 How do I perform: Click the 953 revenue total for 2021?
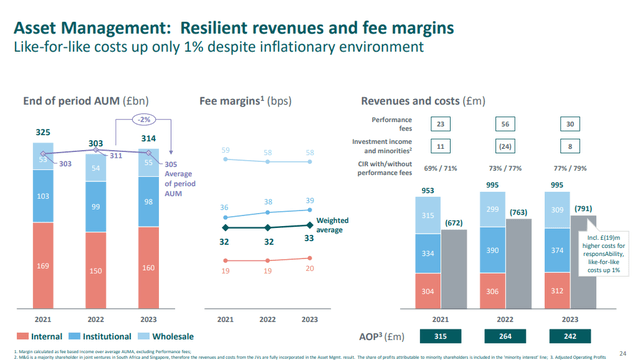(x=428, y=191)
